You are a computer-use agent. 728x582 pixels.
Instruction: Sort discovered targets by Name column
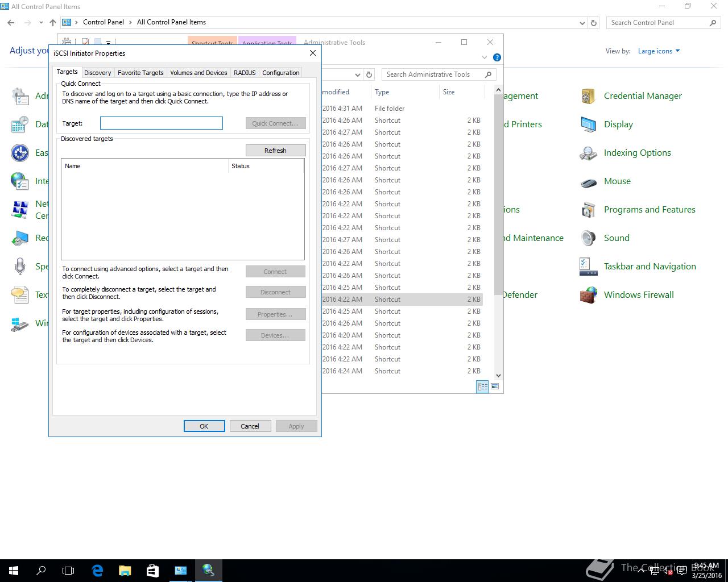pos(144,166)
